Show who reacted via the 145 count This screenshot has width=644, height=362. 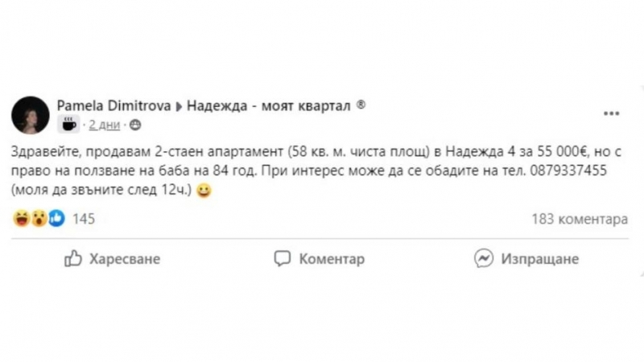85,219
